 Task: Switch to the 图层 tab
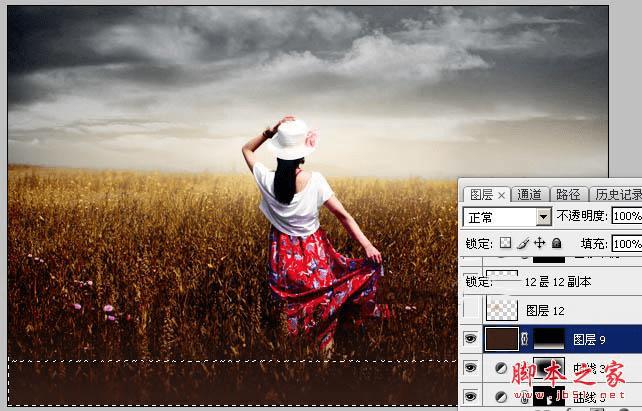pyautogui.click(x=486, y=194)
